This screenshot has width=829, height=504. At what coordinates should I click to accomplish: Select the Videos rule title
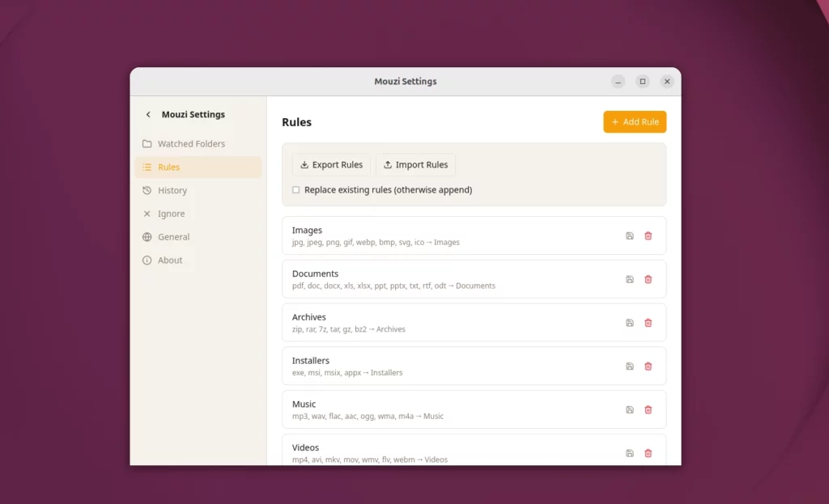click(305, 447)
